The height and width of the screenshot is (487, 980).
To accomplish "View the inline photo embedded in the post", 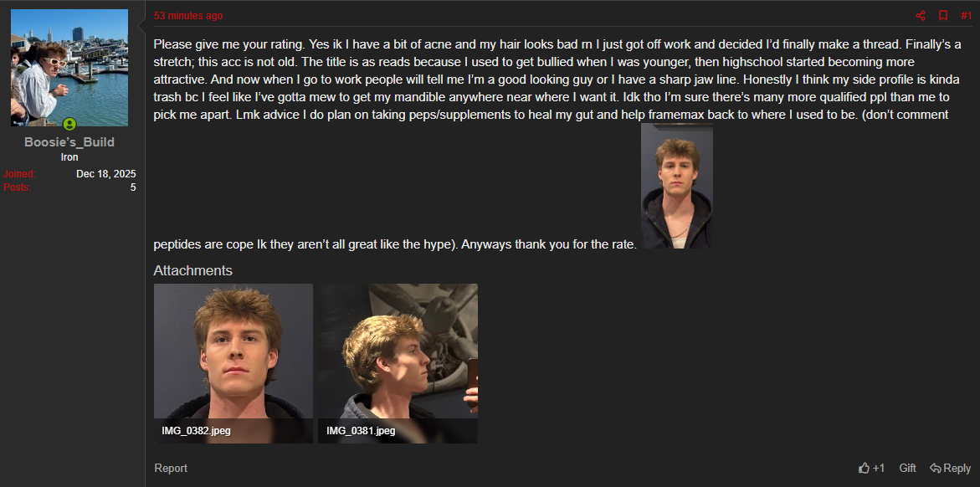I will 677,186.
